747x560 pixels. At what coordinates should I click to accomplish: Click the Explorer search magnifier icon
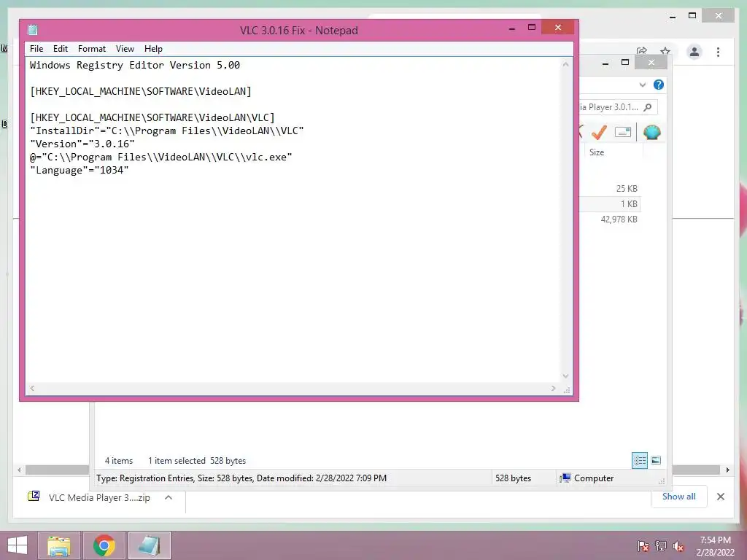[x=648, y=107]
